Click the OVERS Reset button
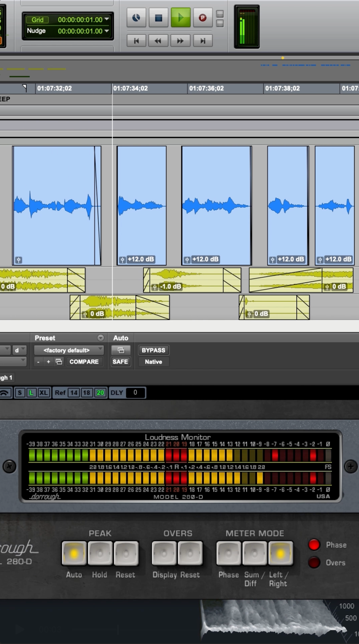This screenshot has width=359, height=644. (x=190, y=553)
